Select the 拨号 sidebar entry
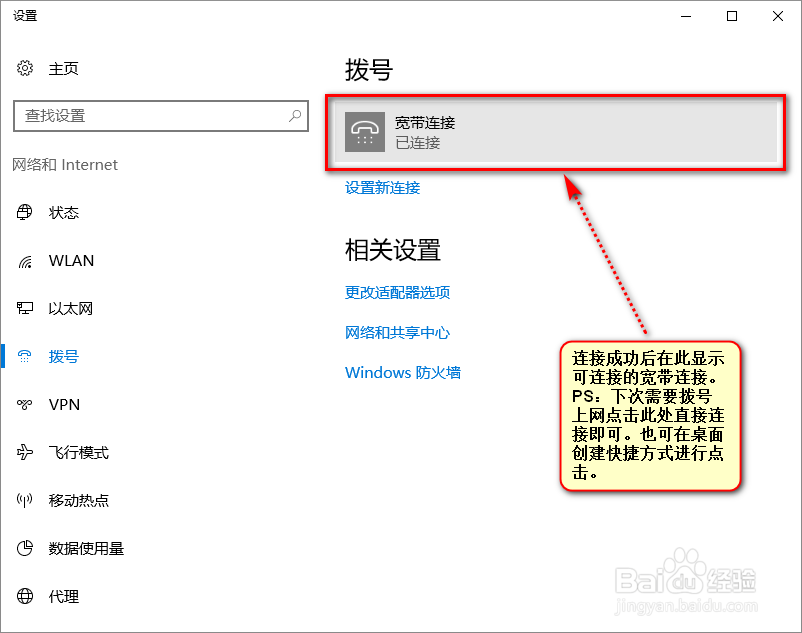This screenshot has width=802, height=633. click(x=63, y=356)
